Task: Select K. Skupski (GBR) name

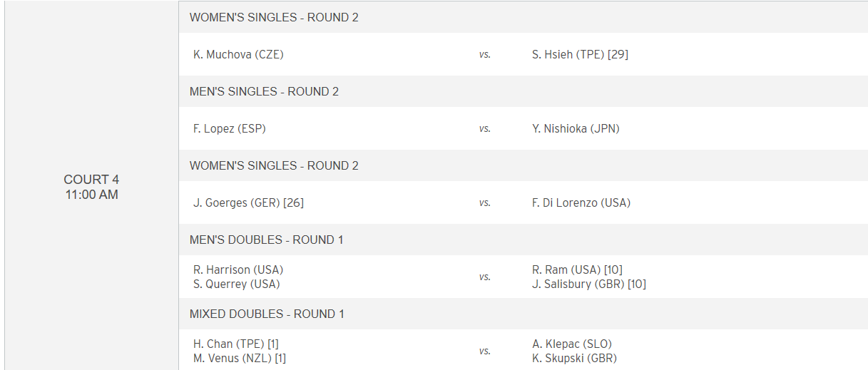Action: pos(574,358)
